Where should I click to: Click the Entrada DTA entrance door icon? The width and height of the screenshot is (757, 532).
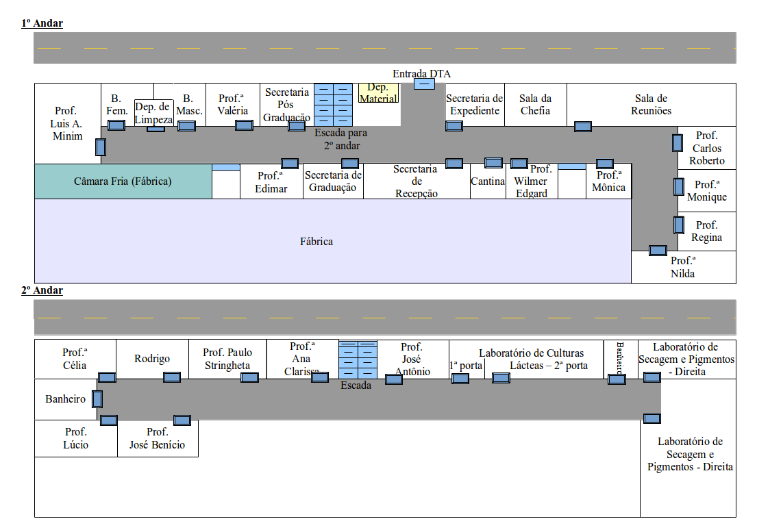[x=424, y=84]
